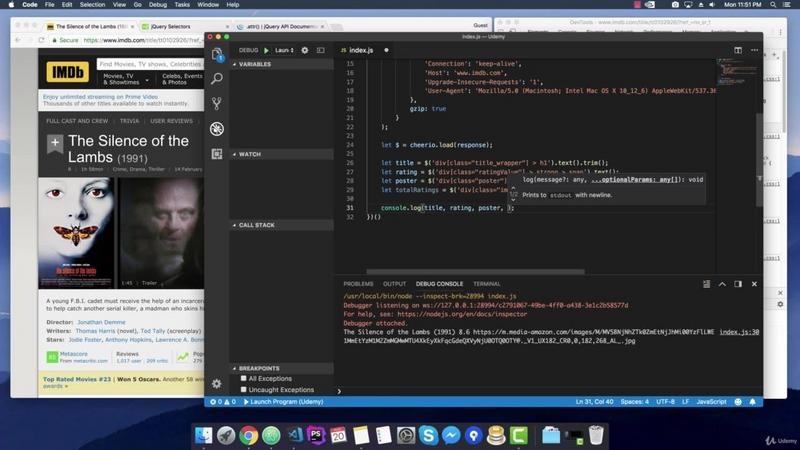Collapse the BREAKPOINTS section

(x=282, y=368)
